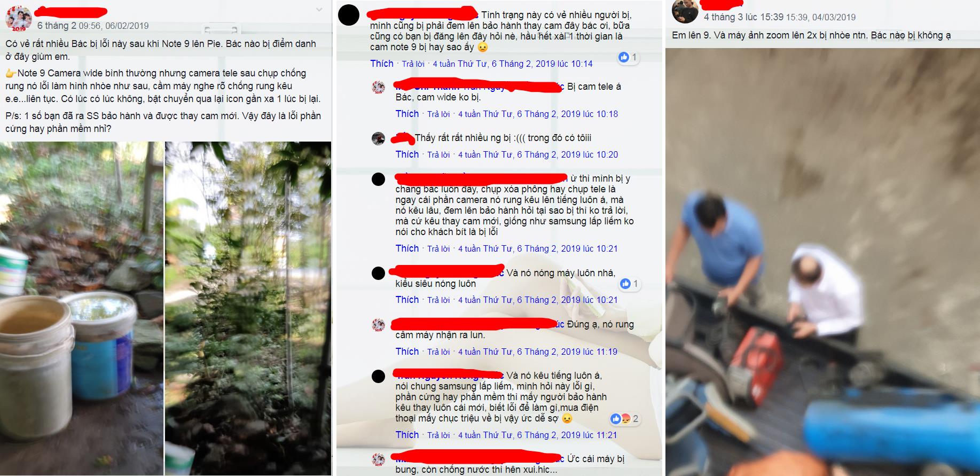Screen dimensions: 980x476
Task: Click 'Trả lời' under the 10:18 comment
Action: (438, 114)
